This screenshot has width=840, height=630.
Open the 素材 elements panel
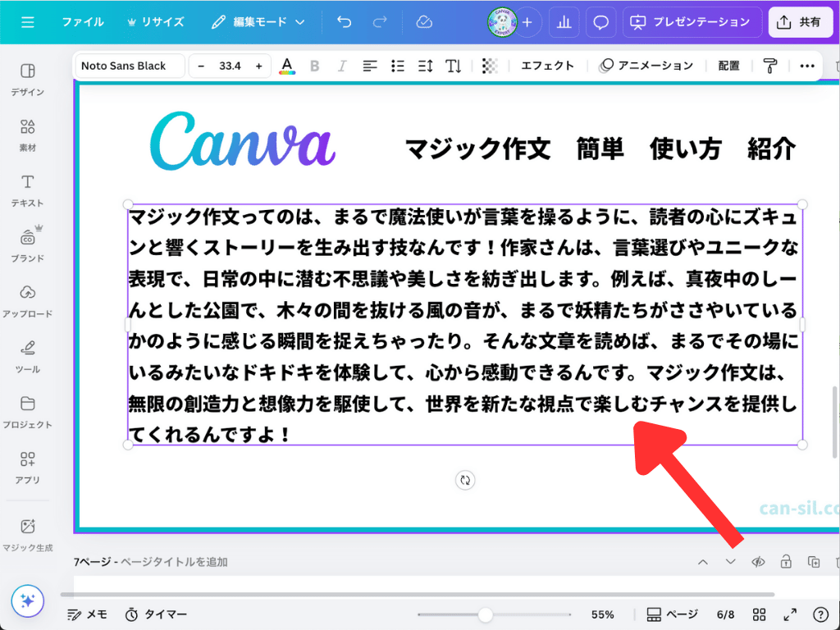click(27, 135)
